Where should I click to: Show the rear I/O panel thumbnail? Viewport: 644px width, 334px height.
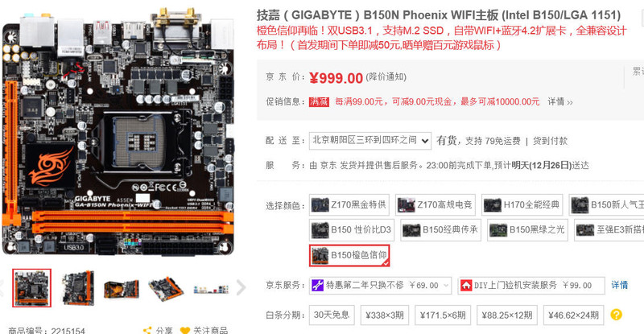pos(211,288)
